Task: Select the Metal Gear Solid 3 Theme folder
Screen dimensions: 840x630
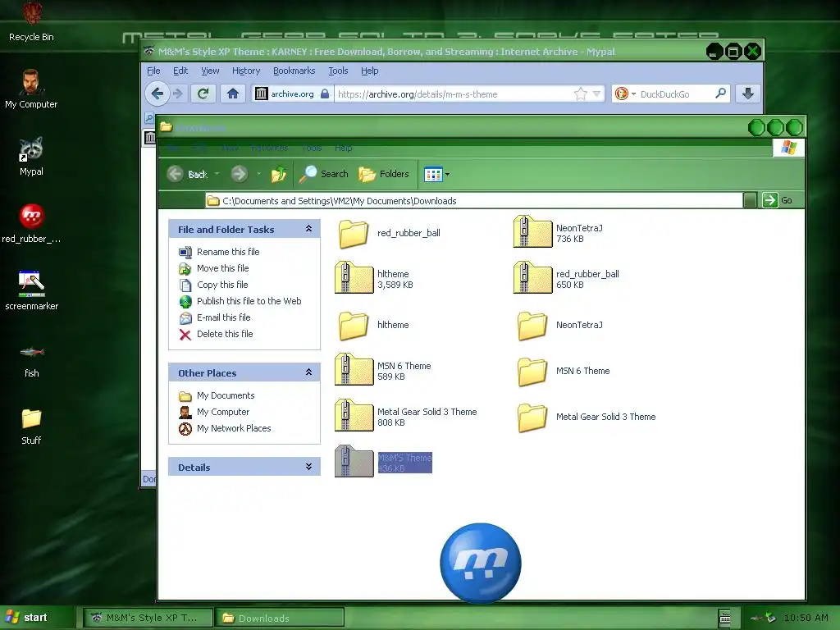Action: [587, 417]
